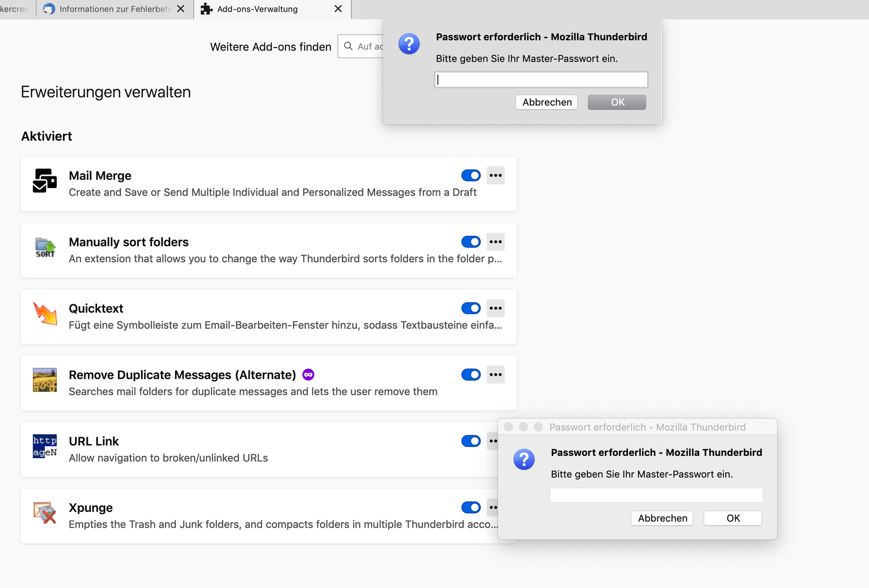Click OK in the lower password window

pos(733,518)
